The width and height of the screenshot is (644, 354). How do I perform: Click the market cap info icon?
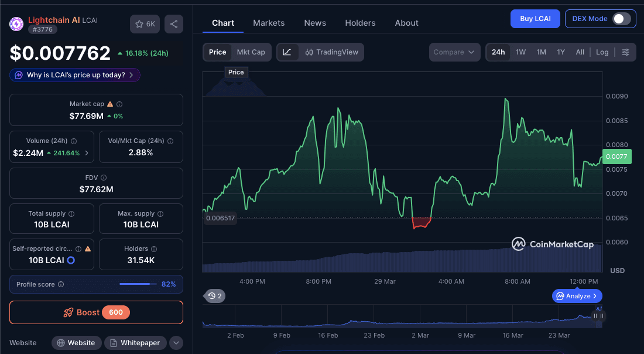click(119, 104)
